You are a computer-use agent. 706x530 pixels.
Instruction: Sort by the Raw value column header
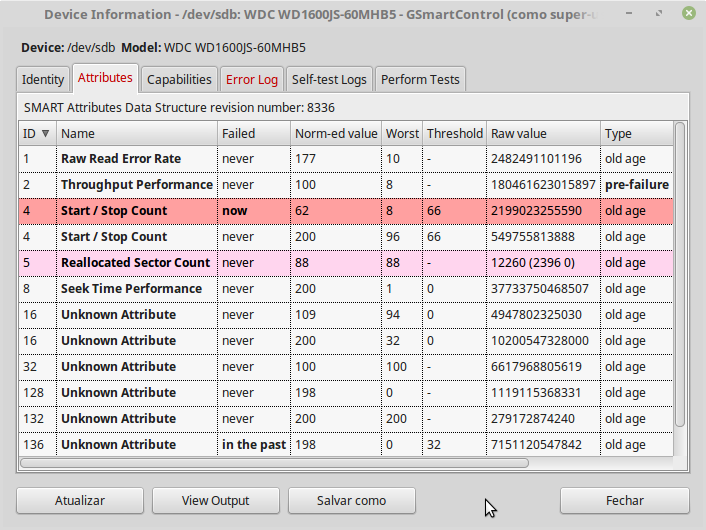543,133
